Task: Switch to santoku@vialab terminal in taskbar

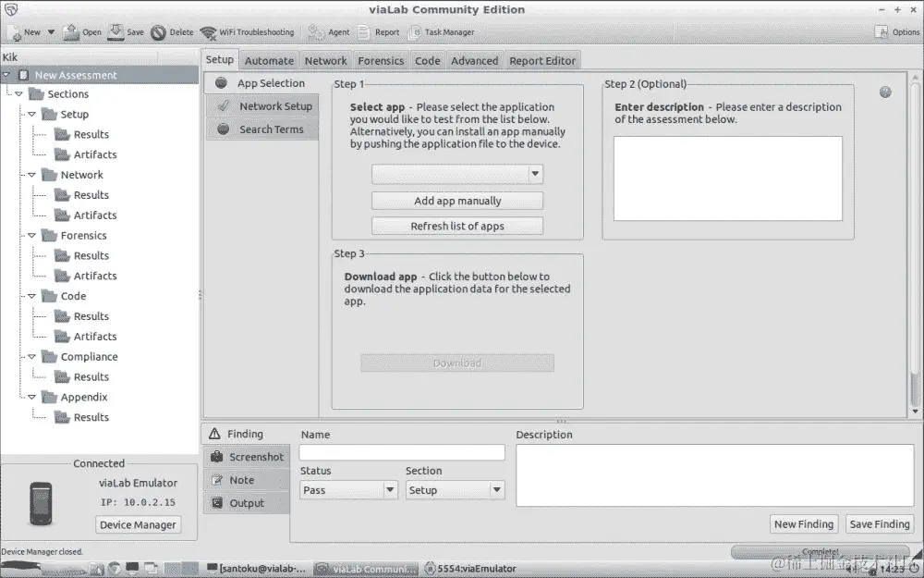Action: [256, 569]
